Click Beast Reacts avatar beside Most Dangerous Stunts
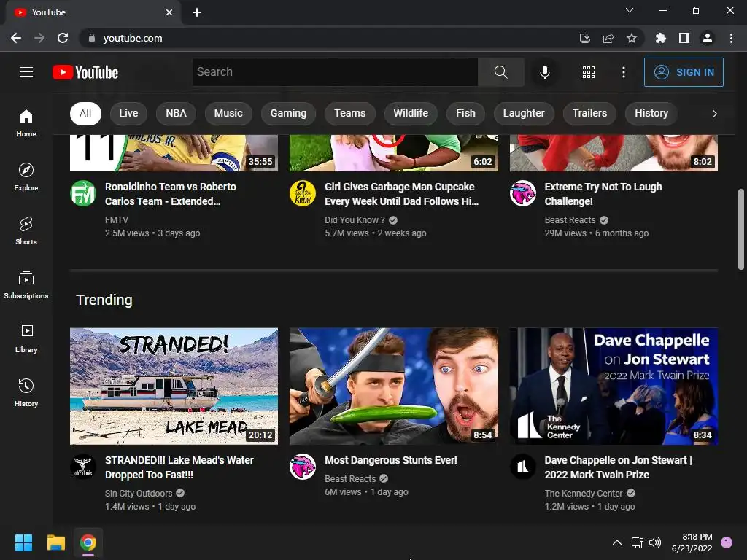Image resolution: width=747 pixels, height=560 pixels. click(x=303, y=467)
